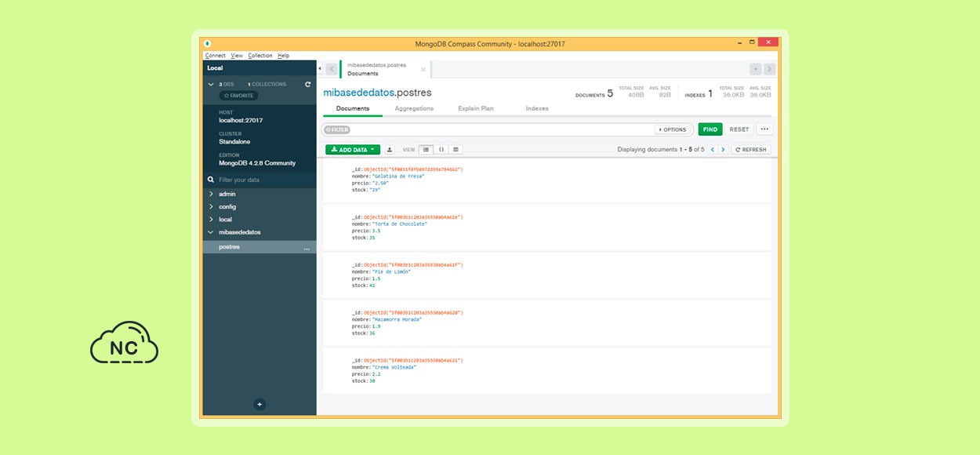
Task: Open the View menu
Action: tap(237, 56)
